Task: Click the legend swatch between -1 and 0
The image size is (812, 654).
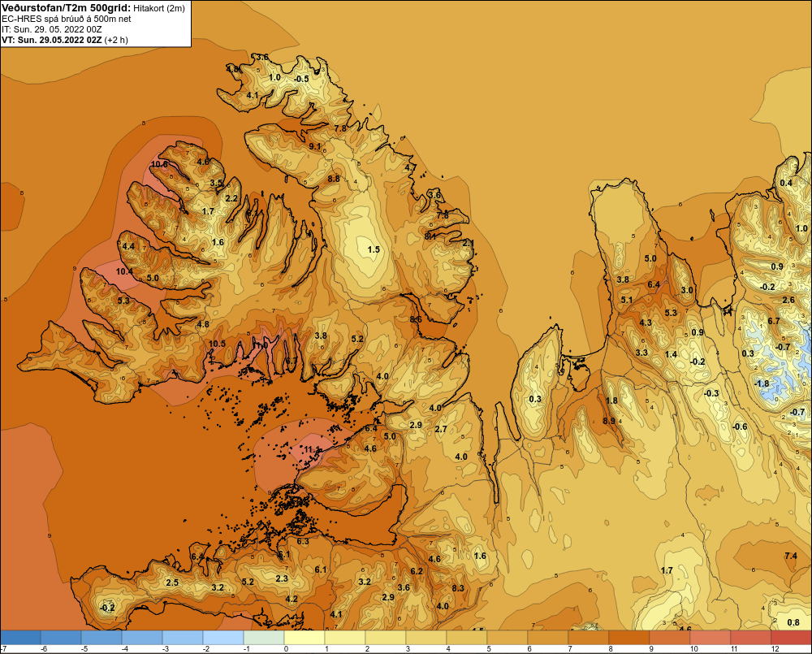Action: tap(264, 638)
